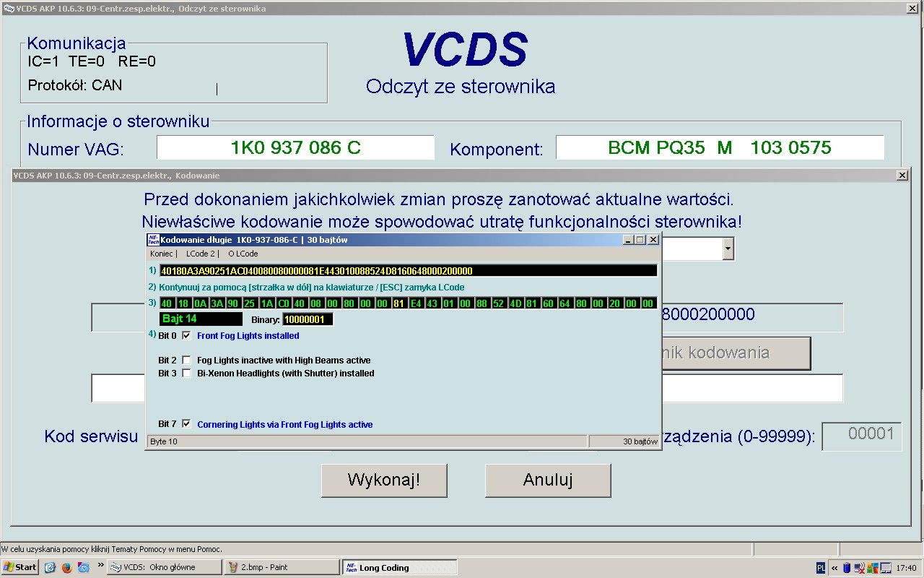The image size is (924, 578).
Task: Select byte cell 20 in the hex row
Action: 614,303
